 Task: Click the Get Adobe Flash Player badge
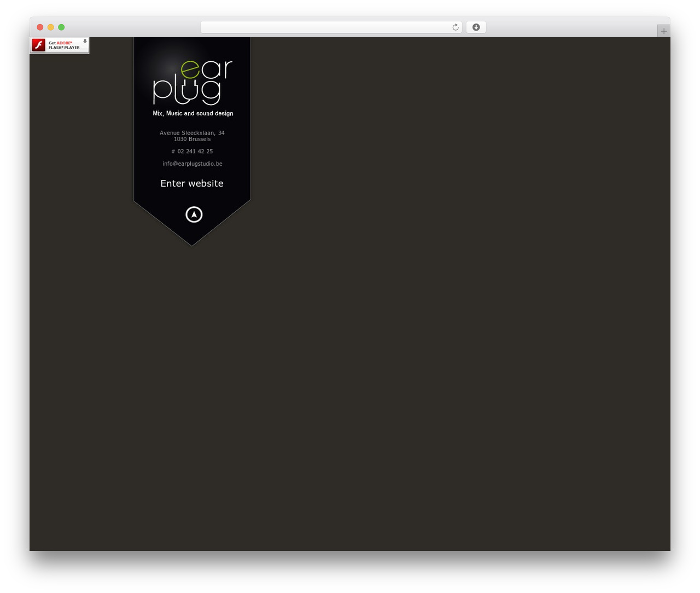click(60, 45)
